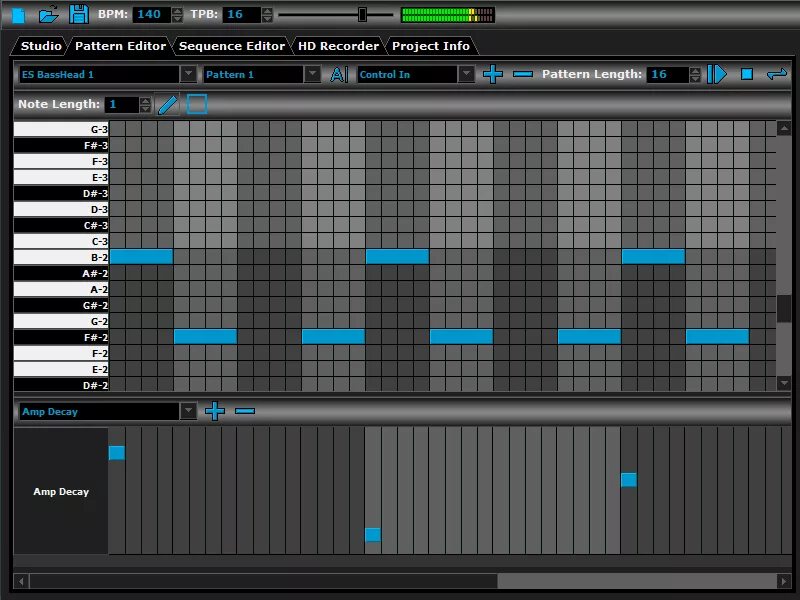Click the BPM value field

pyautogui.click(x=152, y=14)
